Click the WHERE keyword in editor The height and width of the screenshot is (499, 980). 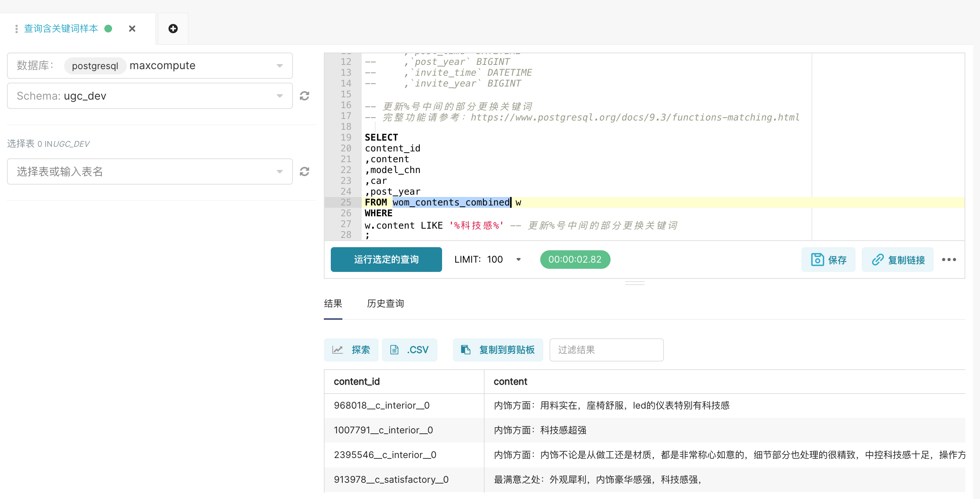click(x=379, y=213)
